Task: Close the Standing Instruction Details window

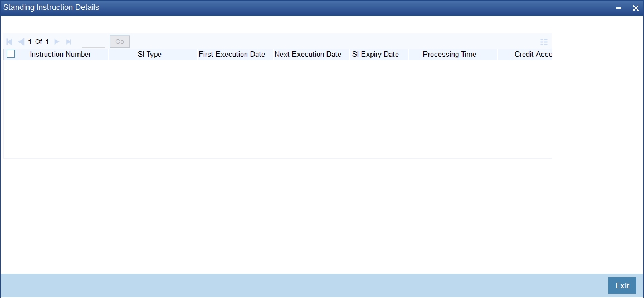Action: (636, 8)
